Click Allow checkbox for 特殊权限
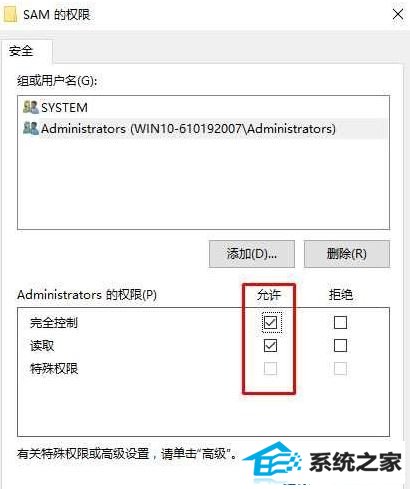 click(x=270, y=369)
